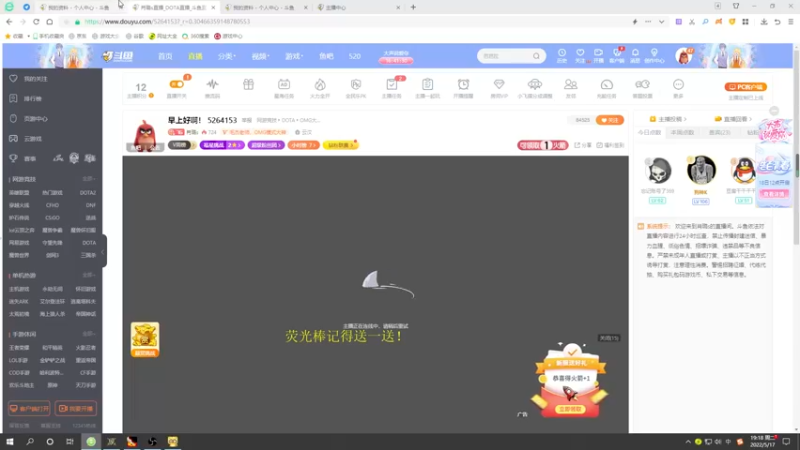Open the 直播回看 link
Screen dimensions: 800x450
click(733, 119)
